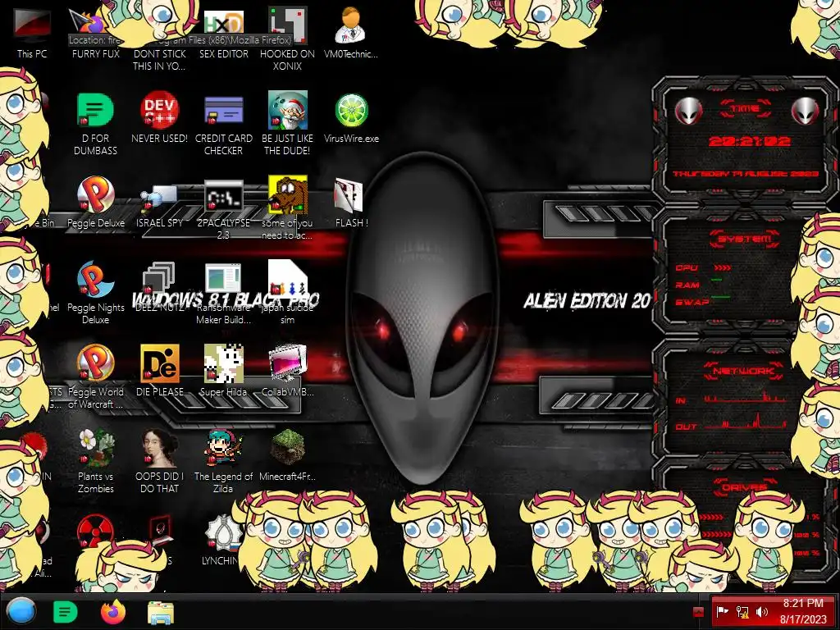Open DIE PLEASE De icon
Viewport: 840px width, 630px height.
click(159, 371)
